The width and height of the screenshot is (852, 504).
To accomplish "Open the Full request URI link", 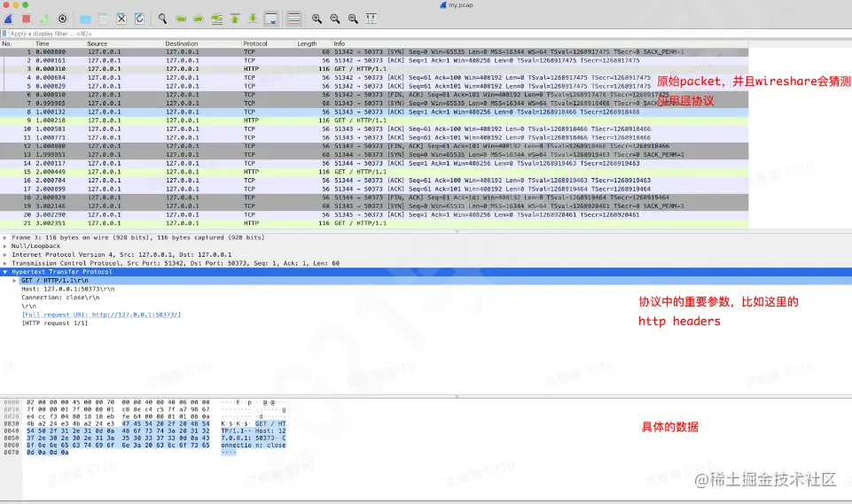I will tap(101, 314).
